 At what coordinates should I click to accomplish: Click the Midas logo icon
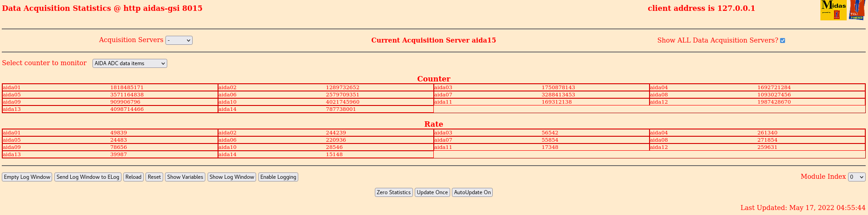click(833, 10)
